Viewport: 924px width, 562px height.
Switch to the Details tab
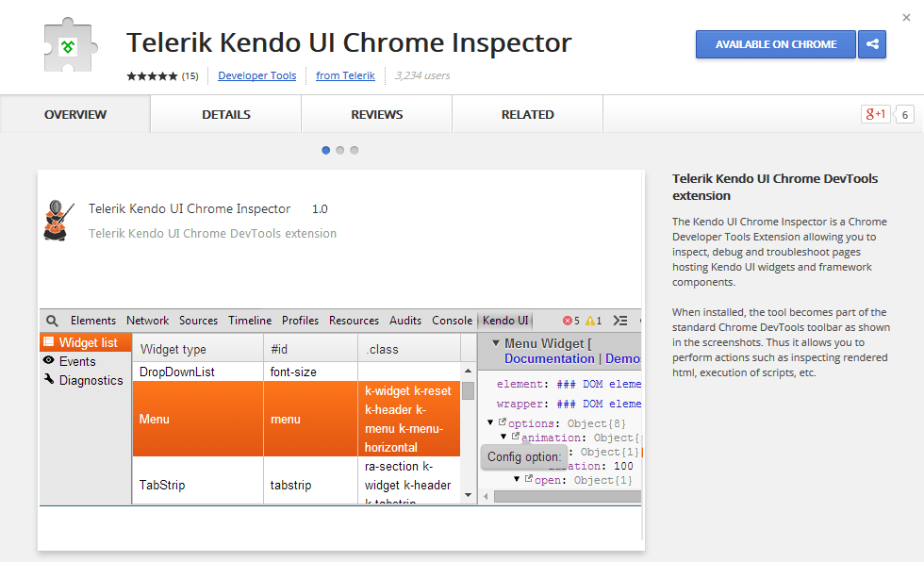click(x=226, y=114)
